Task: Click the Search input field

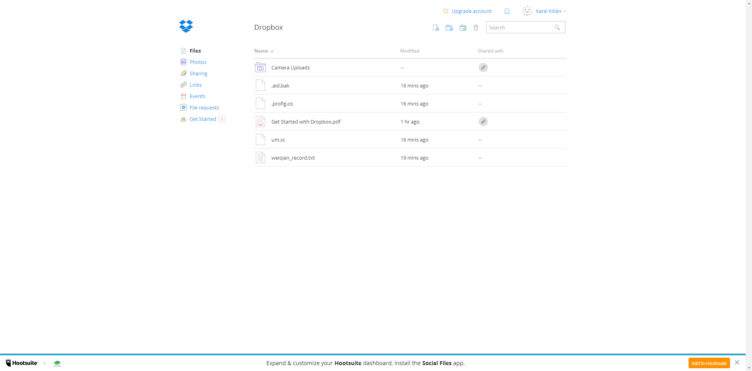Action: pyautogui.click(x=526, y=28)
